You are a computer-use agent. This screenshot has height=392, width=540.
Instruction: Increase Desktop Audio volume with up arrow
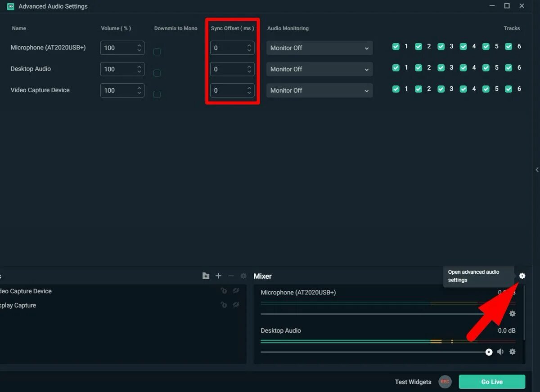click(139, 66)
